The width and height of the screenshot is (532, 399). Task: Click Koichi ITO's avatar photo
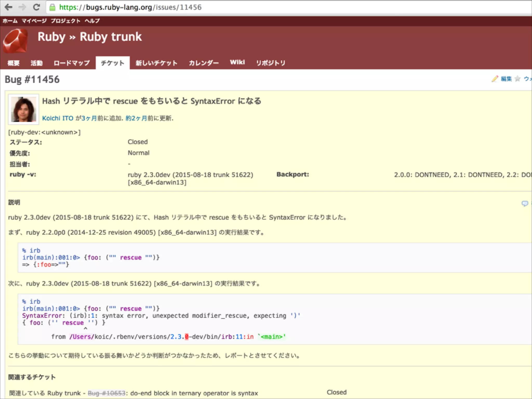pyautogui.click(x=23, y=109)
